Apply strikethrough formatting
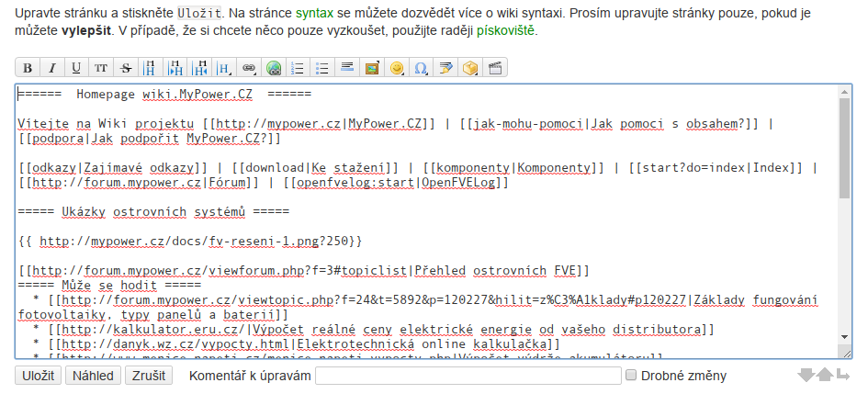The height and width of the screenshot is (394, 868). point(126,68)
